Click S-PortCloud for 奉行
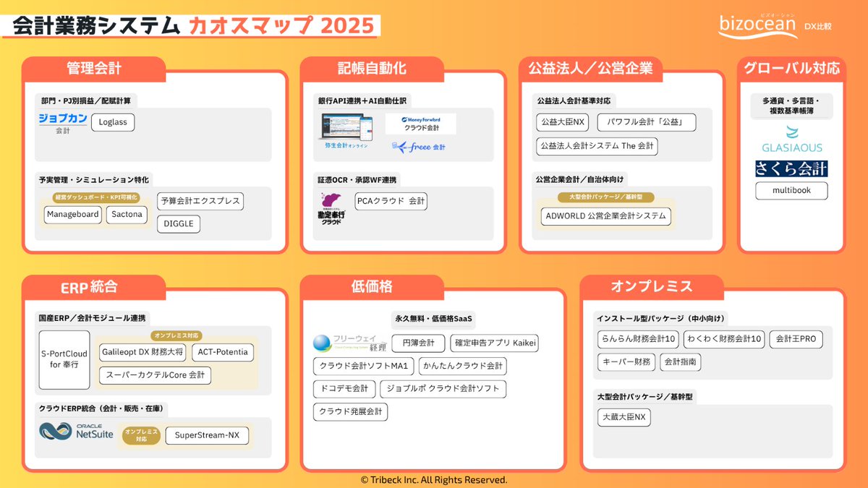Viewport: 868px width, 488px height. pos(64,360)
